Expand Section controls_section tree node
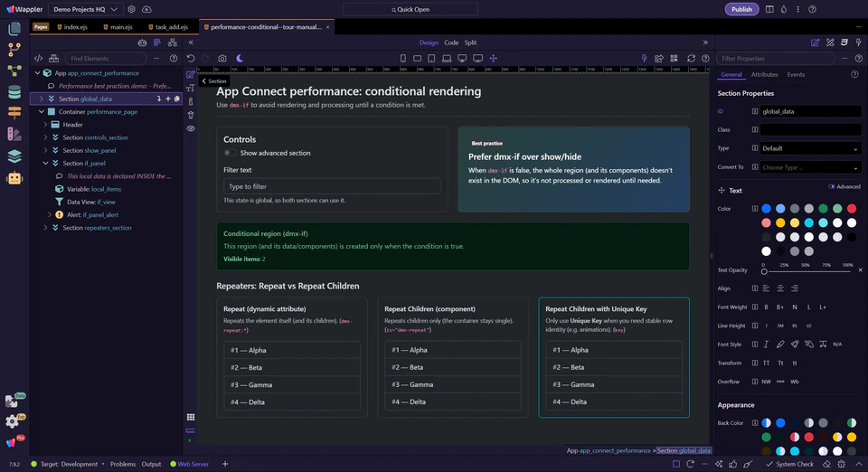Image resolution: width=868 pixels, height=472 pixels. point(45,137)
